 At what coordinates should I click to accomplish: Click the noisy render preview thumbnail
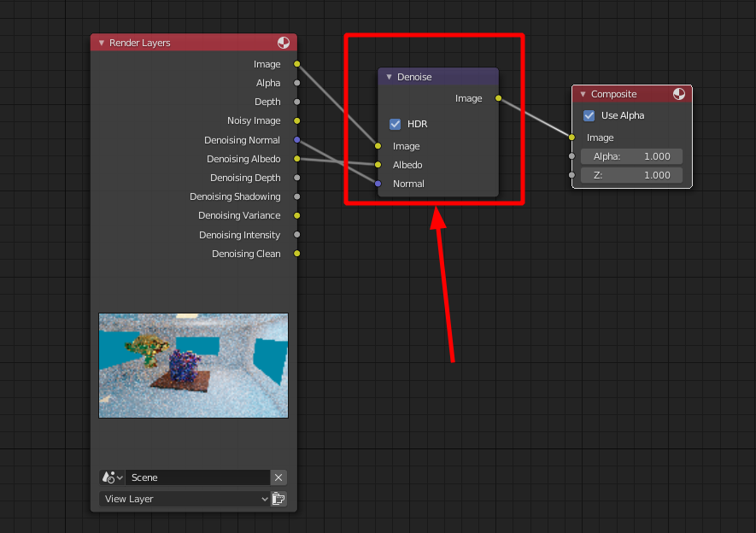(x=193, y=366)
